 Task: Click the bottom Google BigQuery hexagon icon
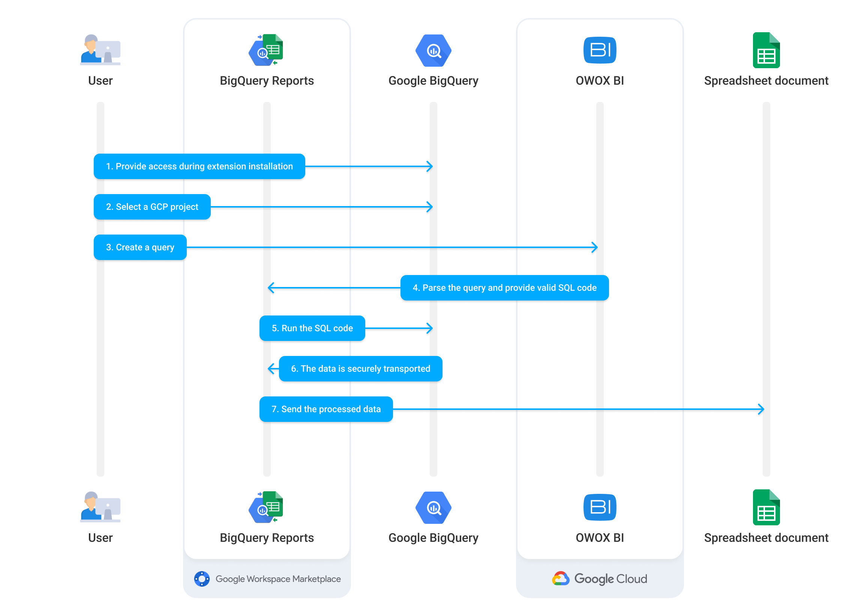point(433,507)
